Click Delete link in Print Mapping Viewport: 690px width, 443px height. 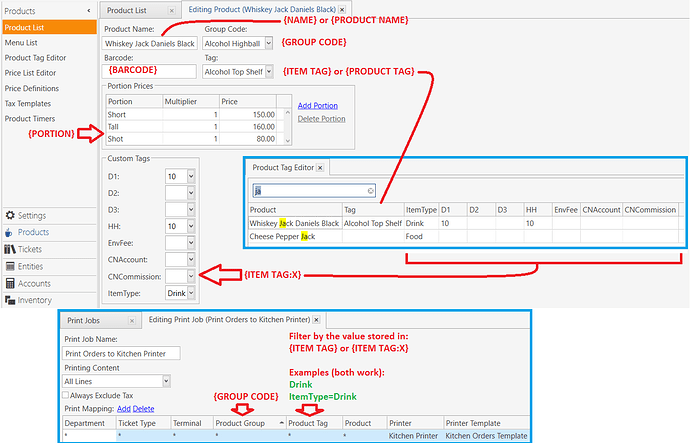click(143, 409)
